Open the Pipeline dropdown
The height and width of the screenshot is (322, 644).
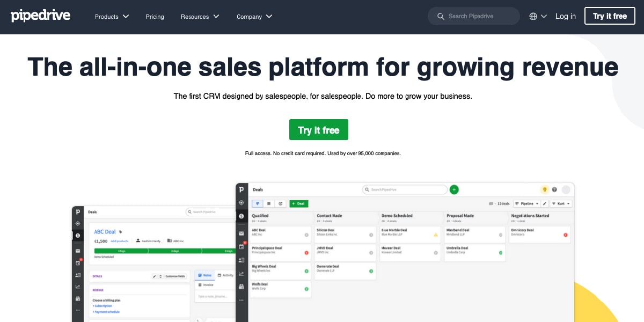(526, 203)
